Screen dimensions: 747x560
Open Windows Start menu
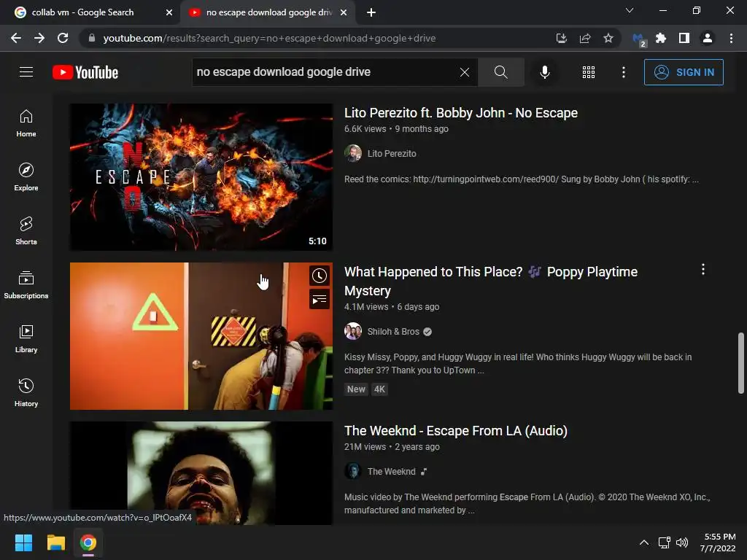[23, 542]
